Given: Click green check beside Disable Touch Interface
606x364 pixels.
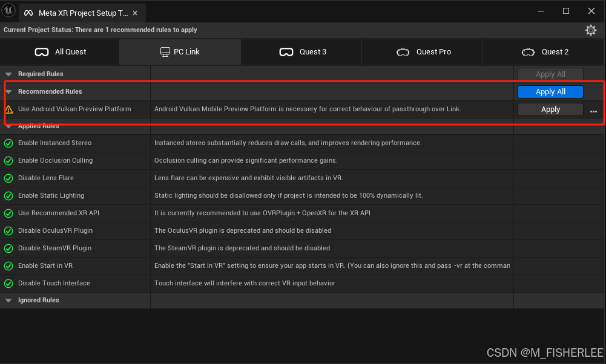Looking at the screenshot, I should point(8,284).
